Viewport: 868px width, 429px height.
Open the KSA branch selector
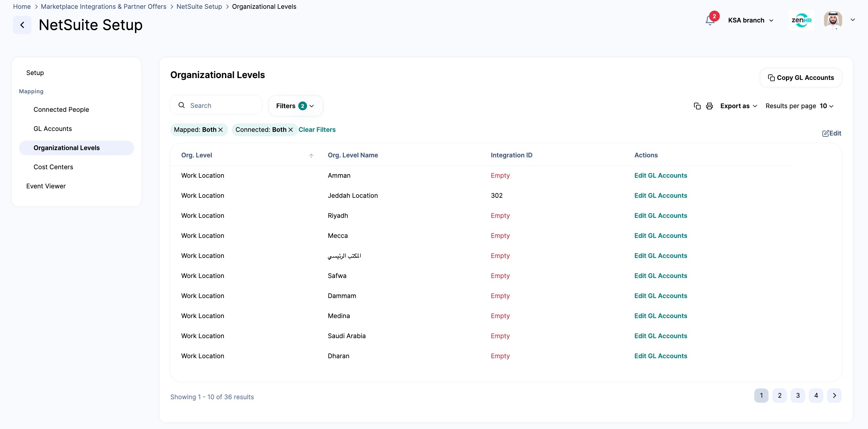751,20
